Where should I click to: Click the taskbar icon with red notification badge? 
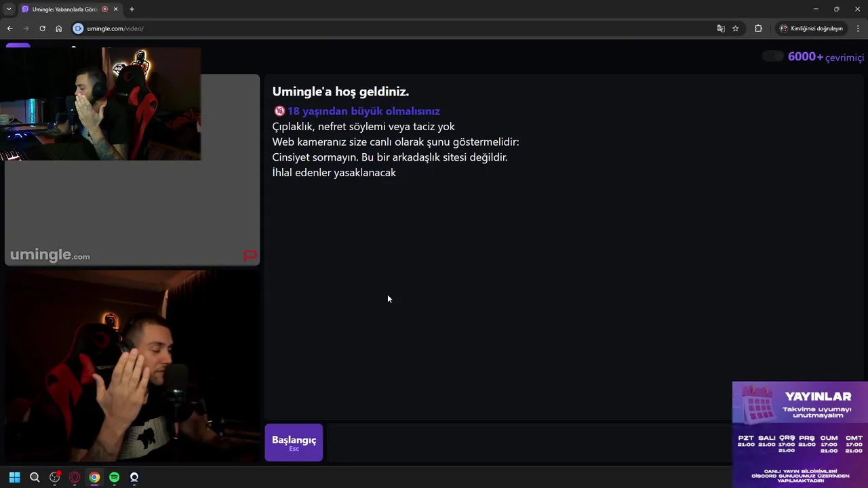pyautogui.click(x=55, y=477)
